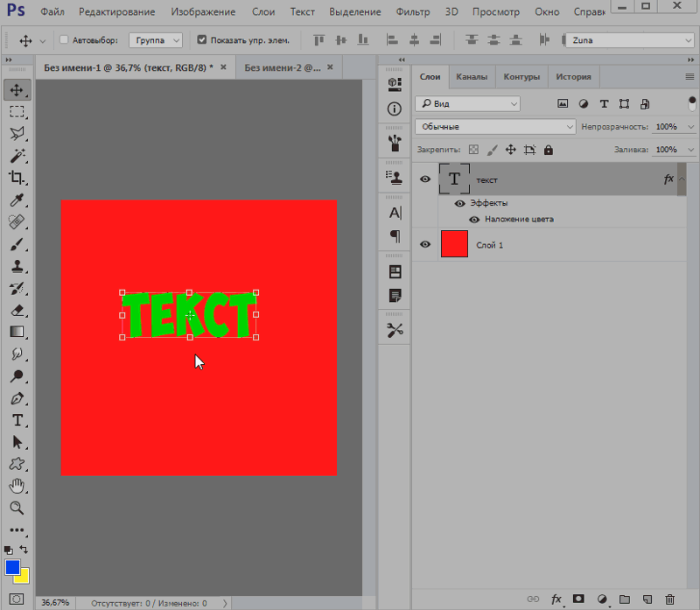Open the Файл menu
700x610 pixels.
tap(52, 11)
